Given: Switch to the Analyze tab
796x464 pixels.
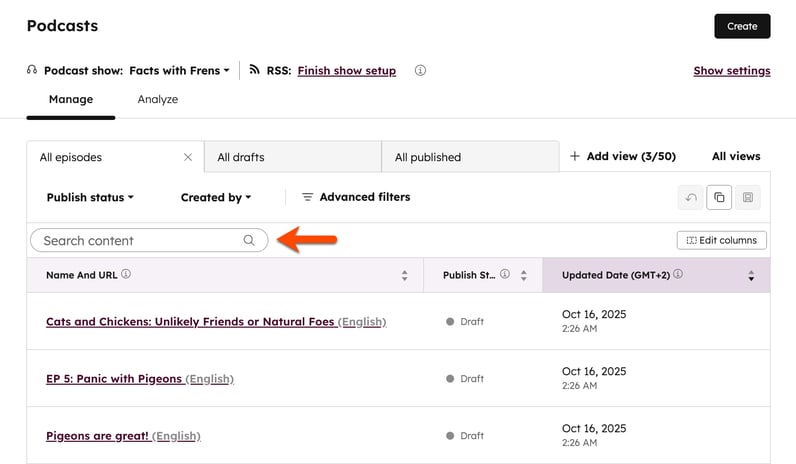Looking at the screenshot, I should coord(157,100).
